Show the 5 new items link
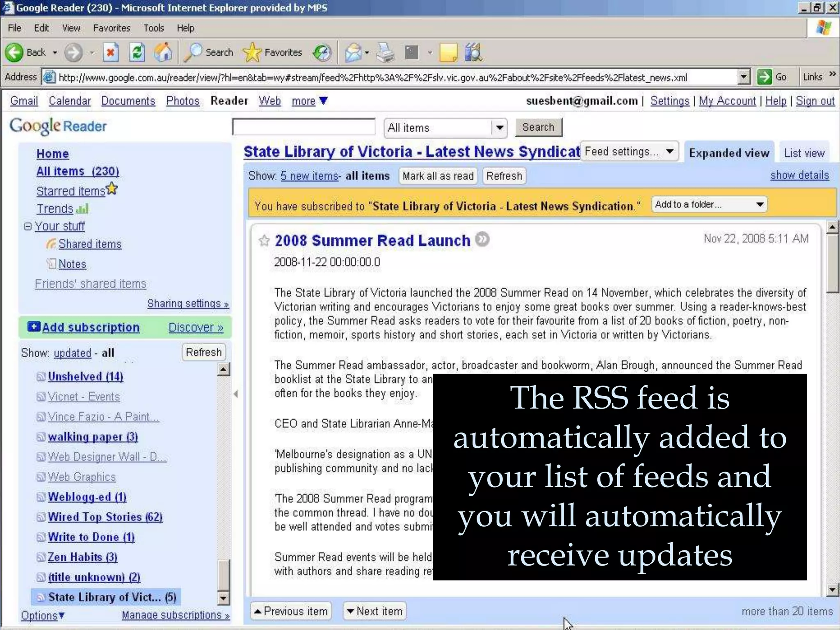 tap(309, 176)
